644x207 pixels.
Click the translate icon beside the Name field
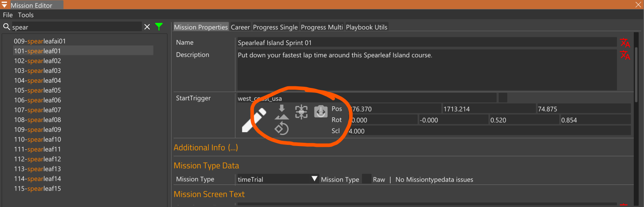tap(625, 43)
